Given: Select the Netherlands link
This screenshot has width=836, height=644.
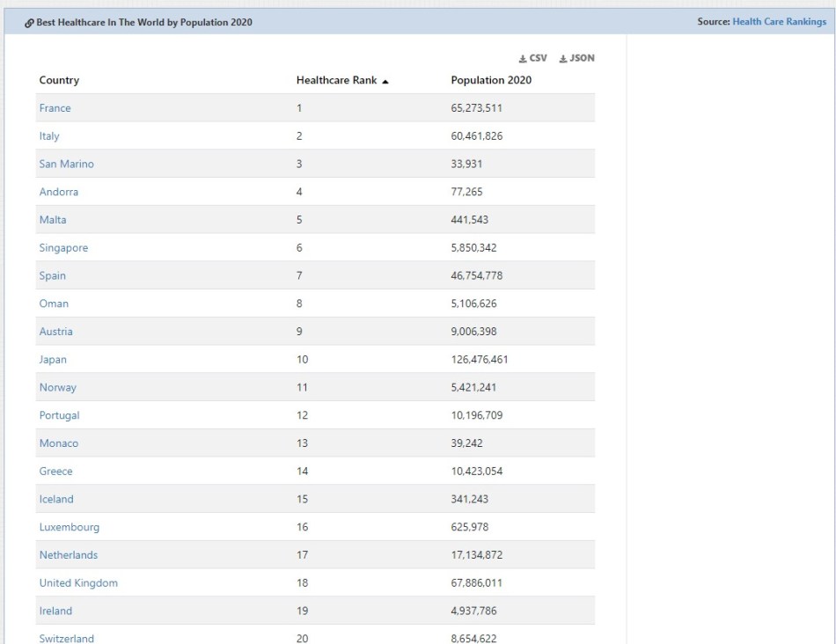Looking at the screenshot, I should tap(69, 555).
